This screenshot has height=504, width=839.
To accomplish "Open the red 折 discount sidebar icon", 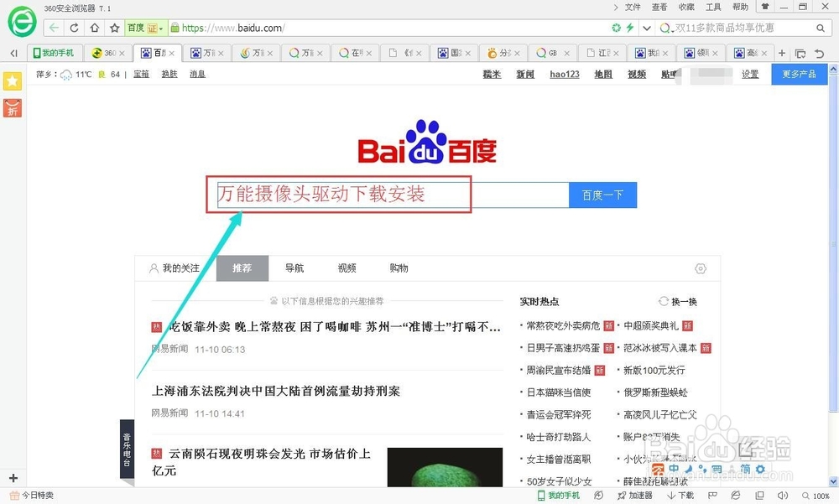I will pyautogui.click(x=13, y=107).
